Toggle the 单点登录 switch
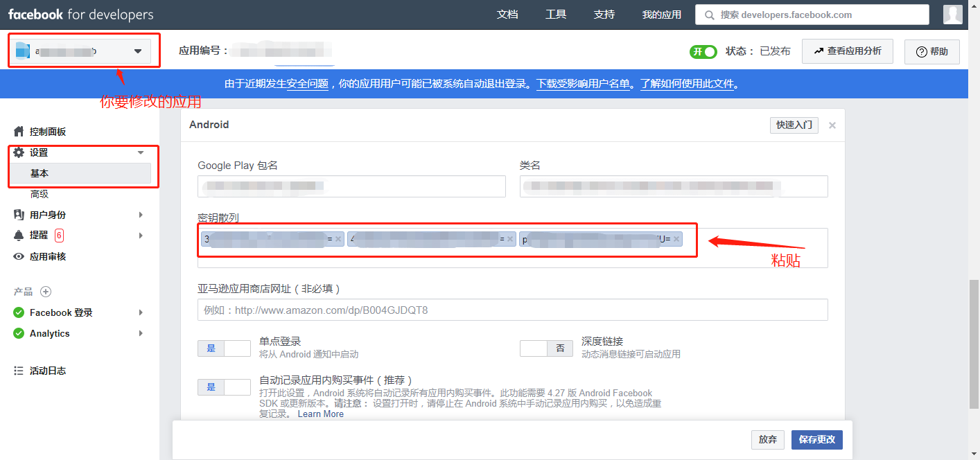The image size is (980, 460). 224,348
